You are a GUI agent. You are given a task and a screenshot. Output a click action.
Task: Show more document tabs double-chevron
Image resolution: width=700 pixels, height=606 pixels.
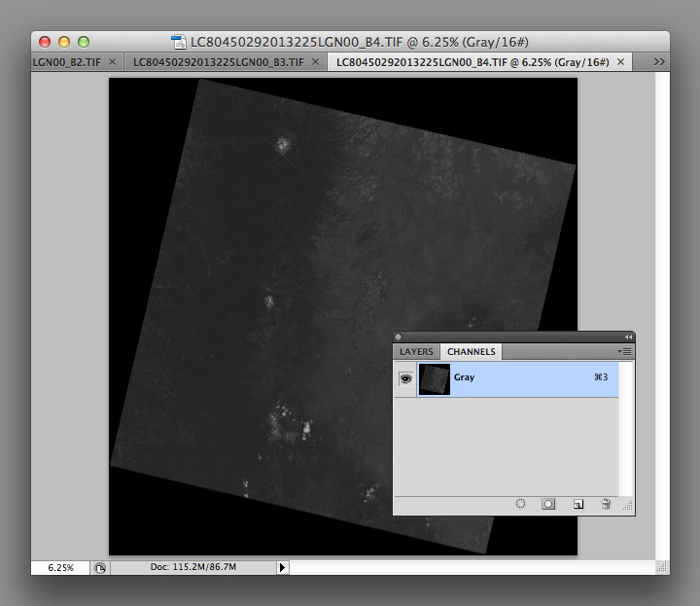click(659, 61)
